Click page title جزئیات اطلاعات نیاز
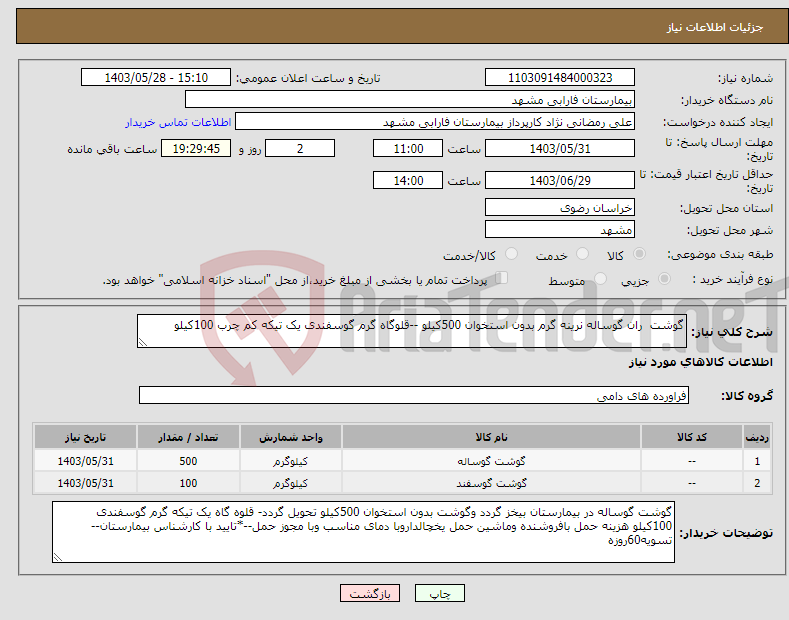This screenshot has width=789, height=620. pos(715,27)
